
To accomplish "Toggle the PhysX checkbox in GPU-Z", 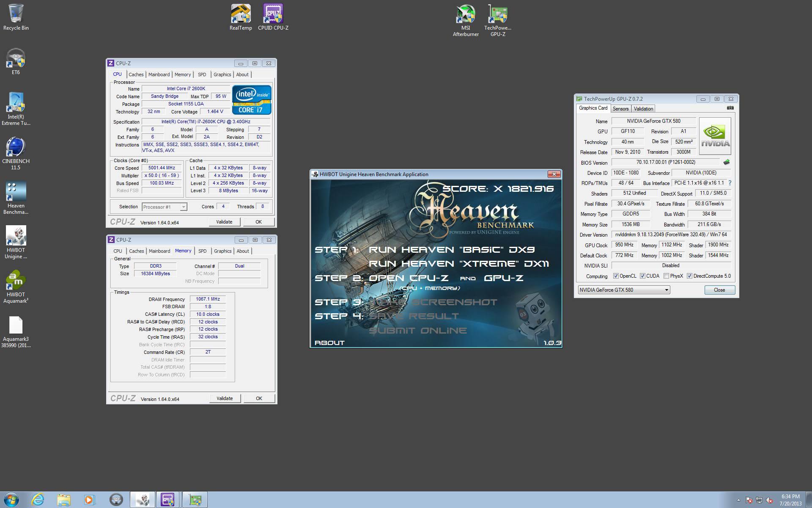I will coord(666,276).
